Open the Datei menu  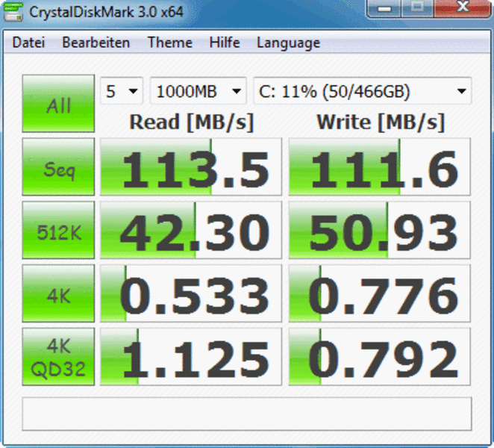[x=28, y=43]
